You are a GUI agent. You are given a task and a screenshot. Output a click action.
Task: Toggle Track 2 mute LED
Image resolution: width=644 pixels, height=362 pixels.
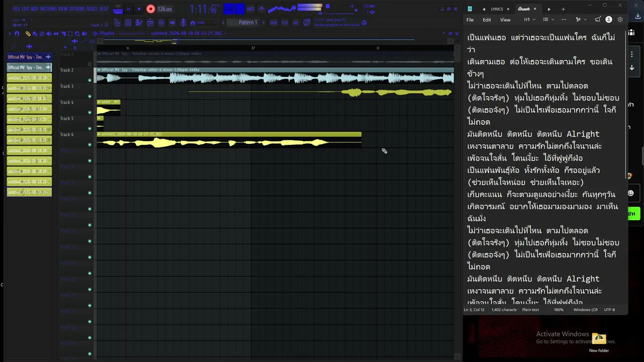90,80
